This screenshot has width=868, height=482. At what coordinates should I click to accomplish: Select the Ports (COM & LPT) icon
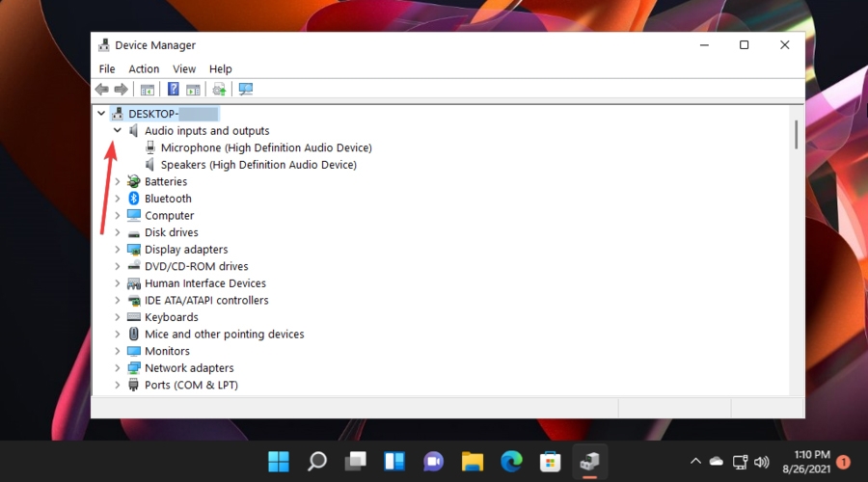pos(133,385)
